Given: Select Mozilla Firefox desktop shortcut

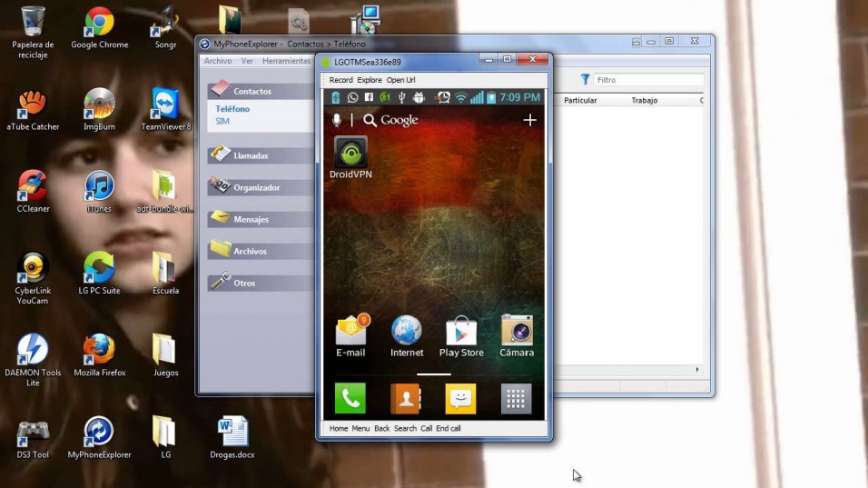Looking at the screenshot, I should [100, 355].
